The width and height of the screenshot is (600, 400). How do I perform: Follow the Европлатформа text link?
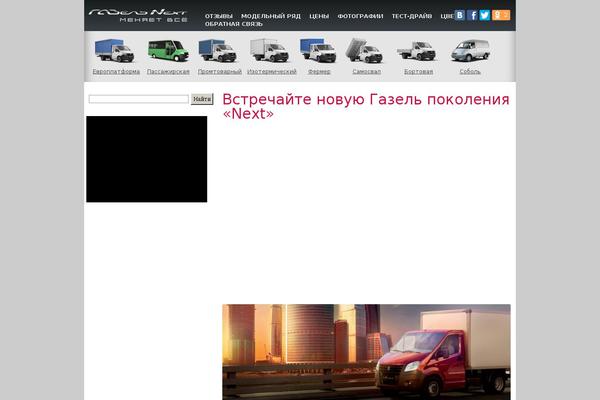116,72
